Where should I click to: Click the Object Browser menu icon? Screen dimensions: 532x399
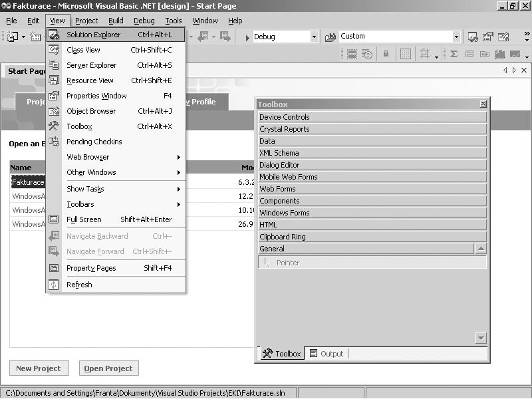[54, 111]
